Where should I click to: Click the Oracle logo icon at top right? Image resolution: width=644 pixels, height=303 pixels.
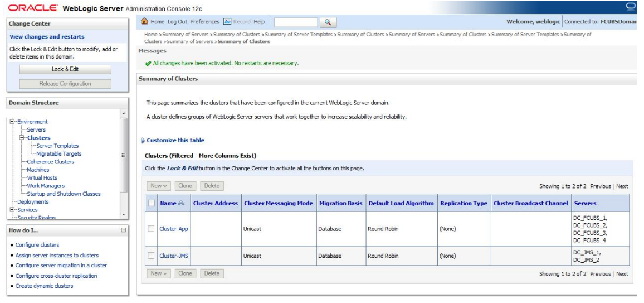(x=631, y=7)
